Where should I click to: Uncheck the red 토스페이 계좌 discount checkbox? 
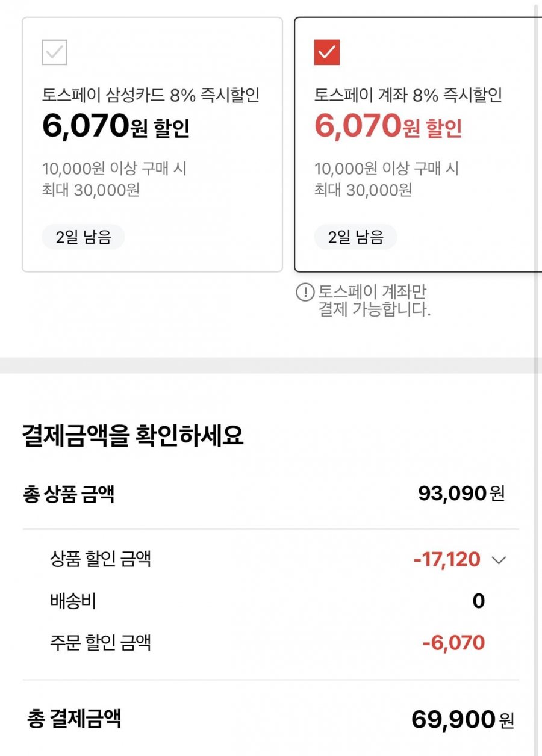[x=327, y=52]
